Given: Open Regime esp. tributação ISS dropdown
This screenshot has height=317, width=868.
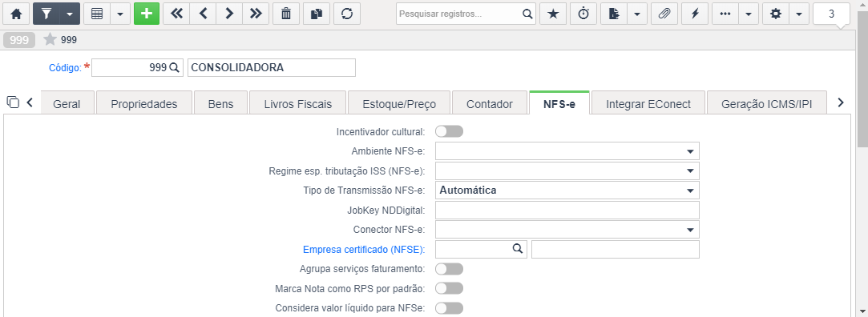Looking at the screenshot, I should point(567,171).
